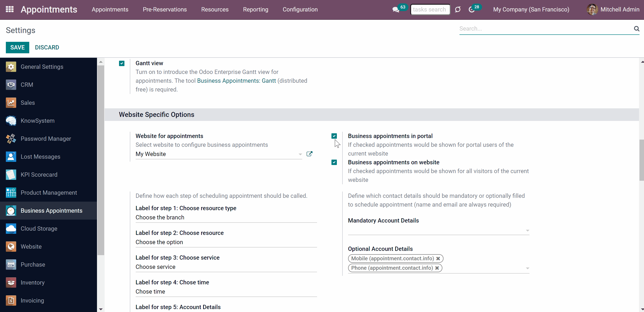Select the Lost Messages icon
Screen dimensions: 644x312
point(11,157)
